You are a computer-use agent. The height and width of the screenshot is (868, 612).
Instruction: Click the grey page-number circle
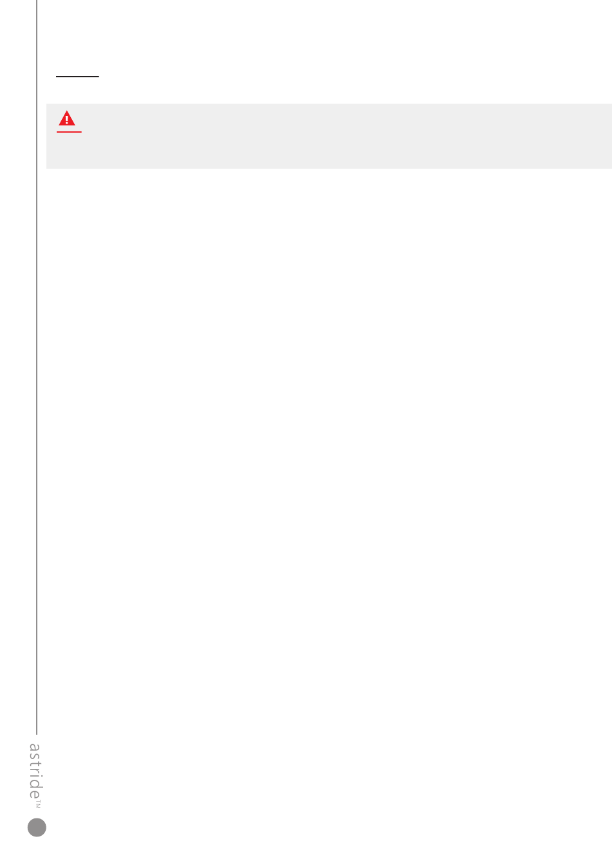[x=37, y=827]
